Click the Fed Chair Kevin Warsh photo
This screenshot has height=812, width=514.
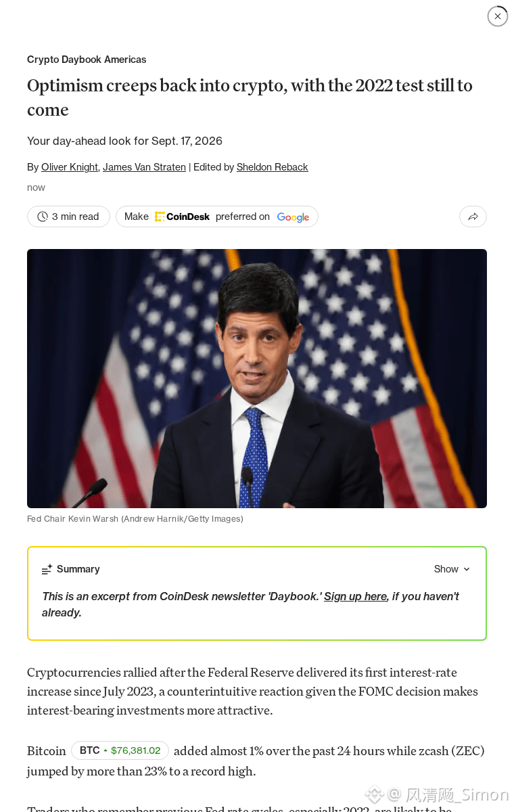click(x=257, y=378)
